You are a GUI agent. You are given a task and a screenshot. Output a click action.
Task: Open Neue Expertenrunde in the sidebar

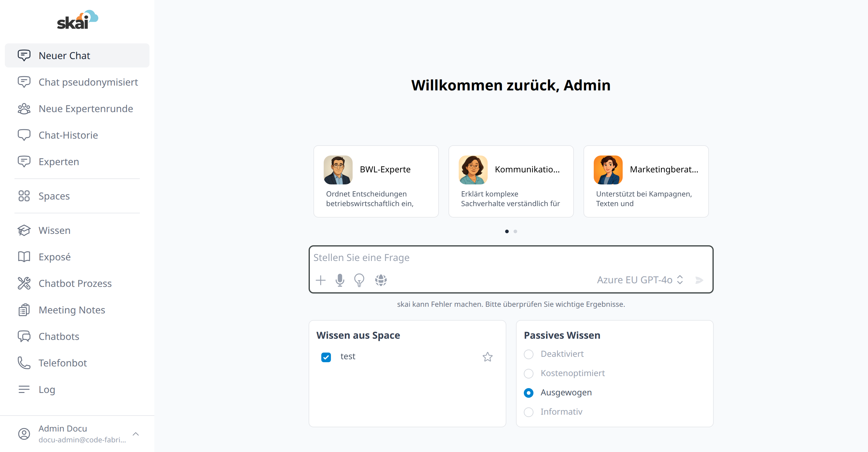pyautogui.click(x=77, y=108)
